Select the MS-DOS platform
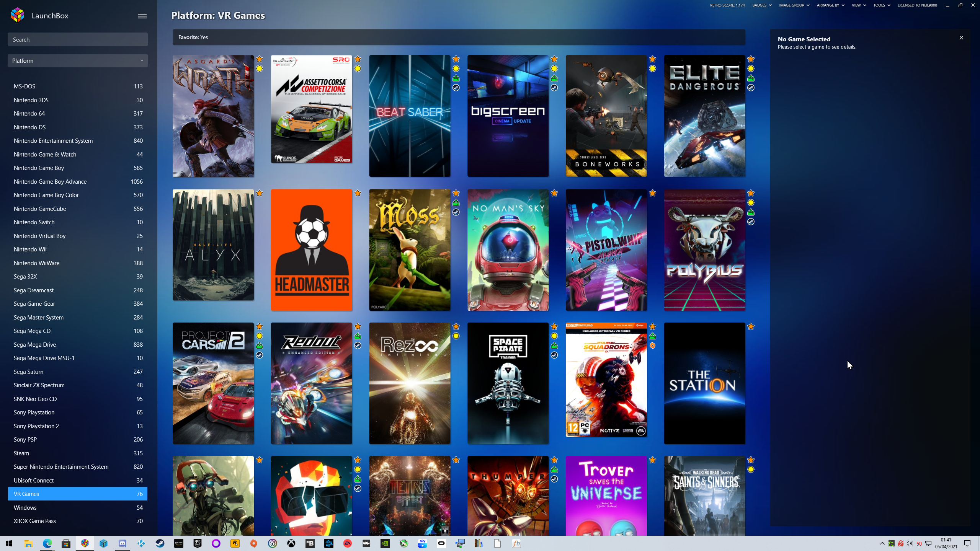 point(78,86)
